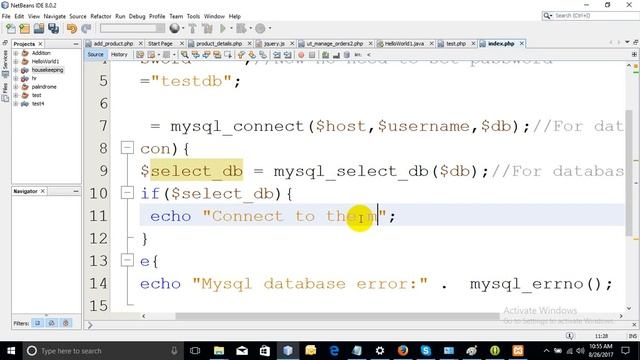The width and height of the screenshot is (640, 360).
Task: Click the Last Edit icon in editor toolbar
Action: pos(140,55)
